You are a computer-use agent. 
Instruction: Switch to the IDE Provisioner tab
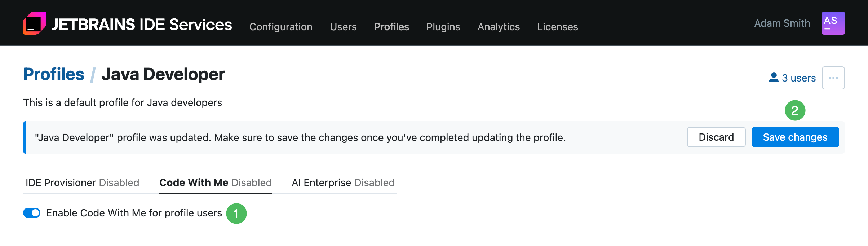(82, 183)
